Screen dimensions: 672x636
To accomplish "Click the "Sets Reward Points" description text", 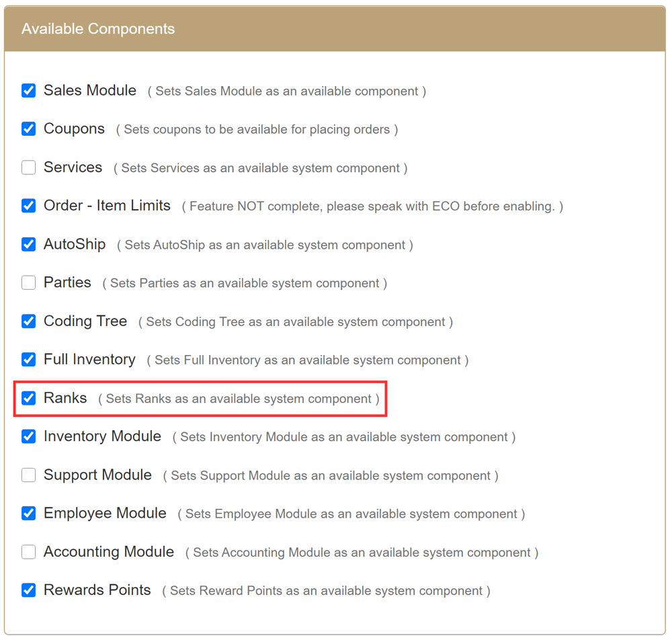I will [x=326, y=591].
